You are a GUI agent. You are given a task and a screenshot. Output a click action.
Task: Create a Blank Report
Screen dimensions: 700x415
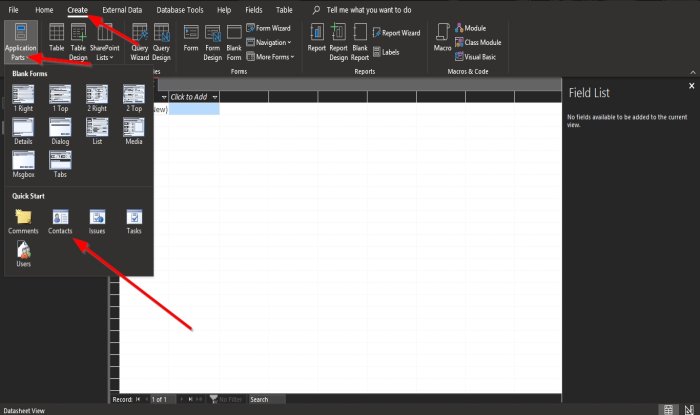pyautogui.click(x=360, y=42)
